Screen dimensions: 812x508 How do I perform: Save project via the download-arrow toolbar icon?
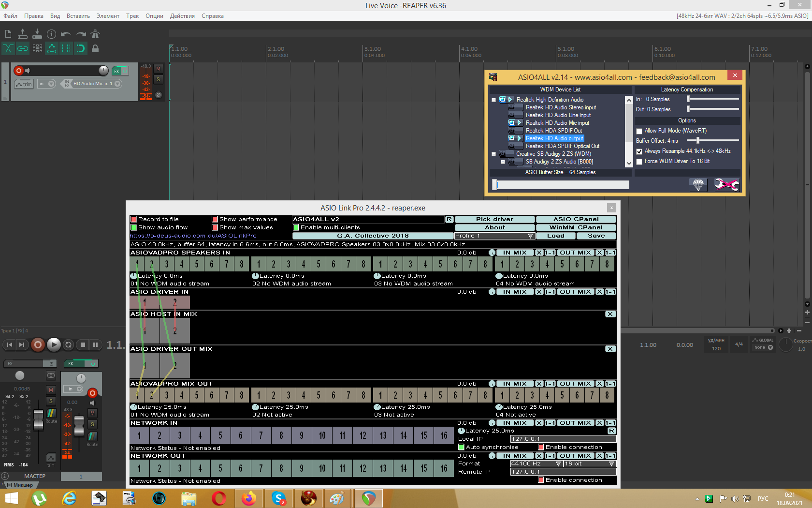click(x=37, y=34)
